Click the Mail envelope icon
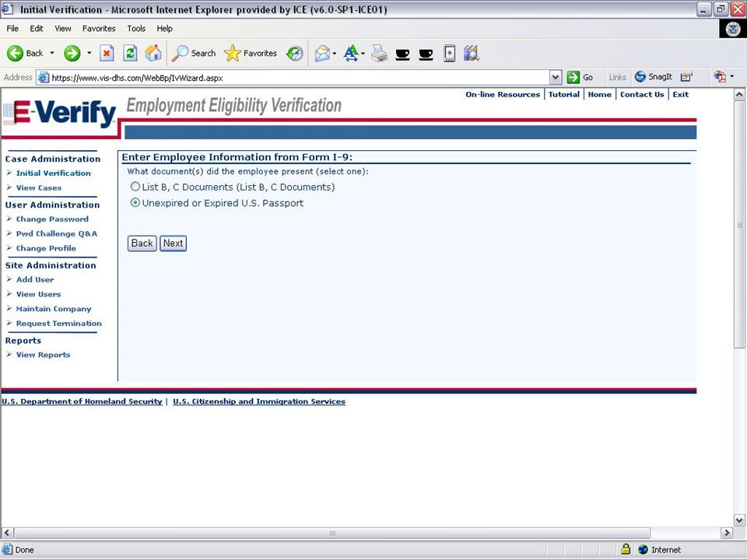 click(x=322, y=54)
